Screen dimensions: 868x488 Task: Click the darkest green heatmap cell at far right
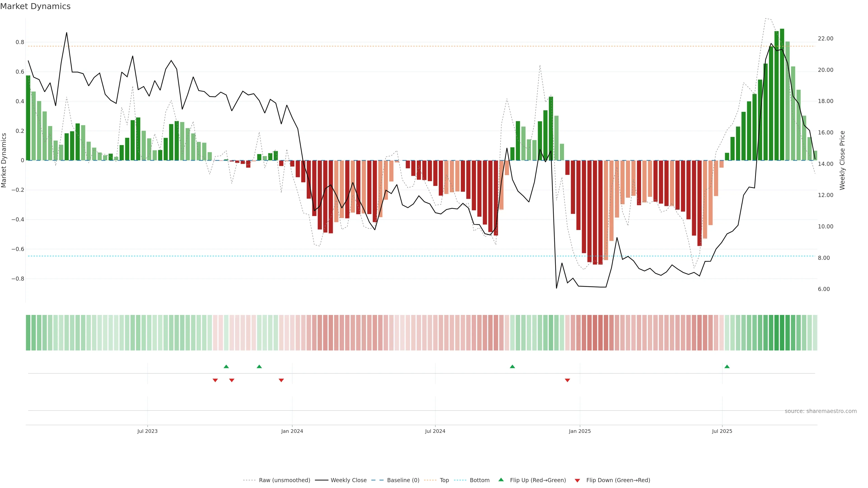pyautogui.click(x=782, y=332)
